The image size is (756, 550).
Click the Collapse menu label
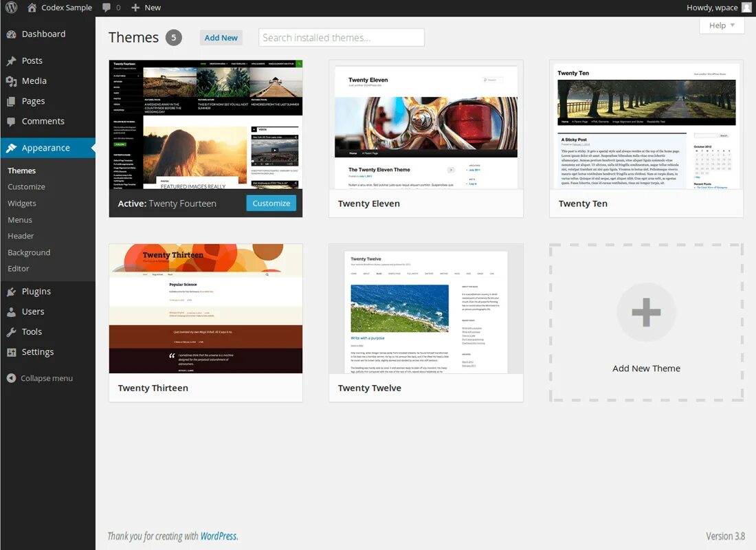point(47,378)
